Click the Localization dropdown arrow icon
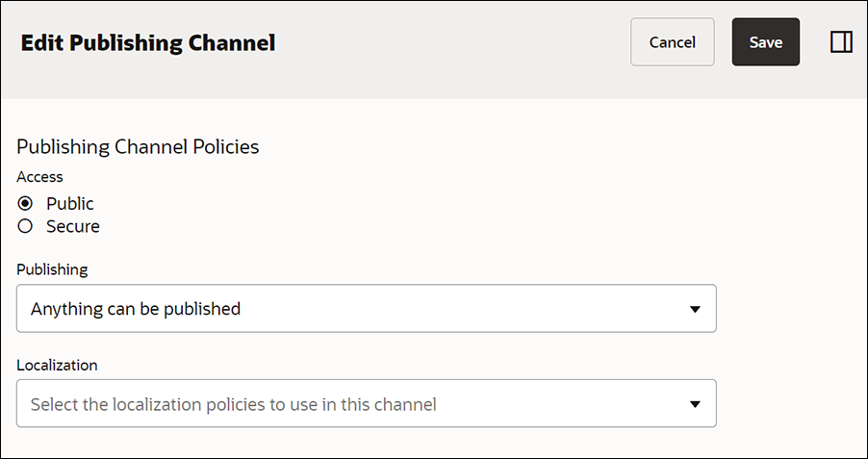This screenshot has height=459, width=868. 695,404
